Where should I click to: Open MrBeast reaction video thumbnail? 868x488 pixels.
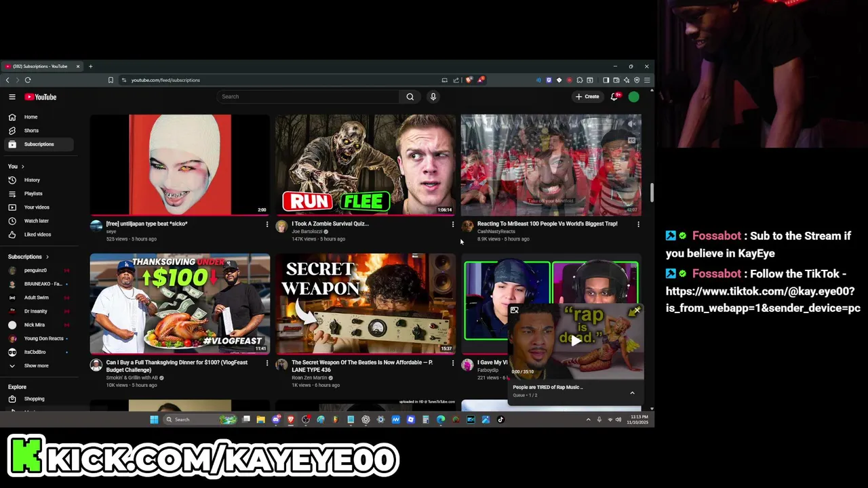tap(551, 165)
